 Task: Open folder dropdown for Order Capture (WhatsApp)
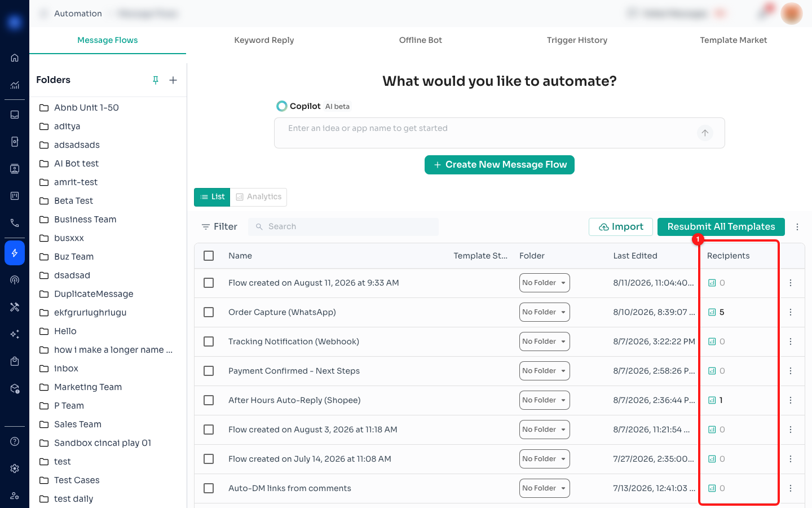[x=545, y=312]
